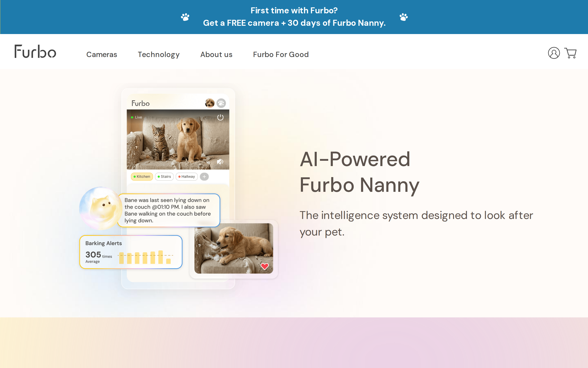The image size is (588, 368).
Task: Click the puppy lying on couch photo
Action: point(234,248)
